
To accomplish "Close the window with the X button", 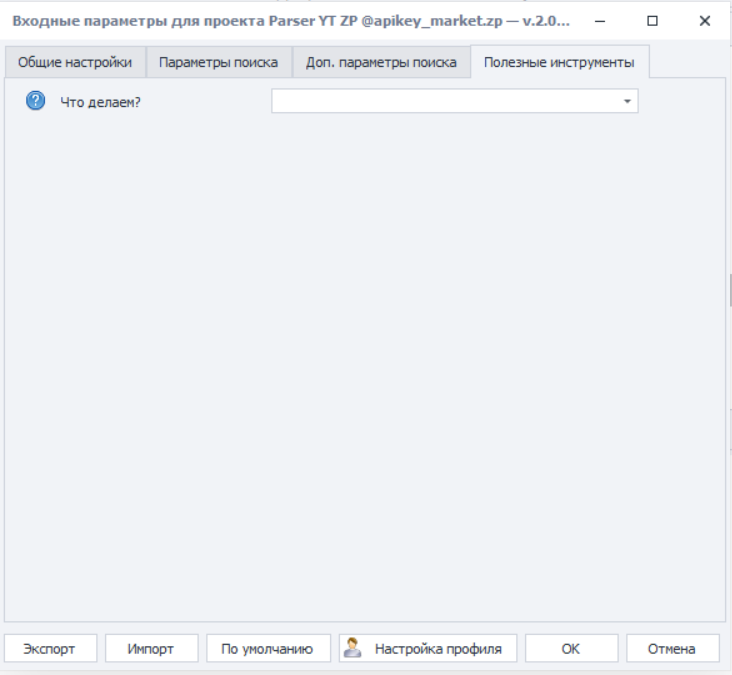I will (x=704, y=20).
